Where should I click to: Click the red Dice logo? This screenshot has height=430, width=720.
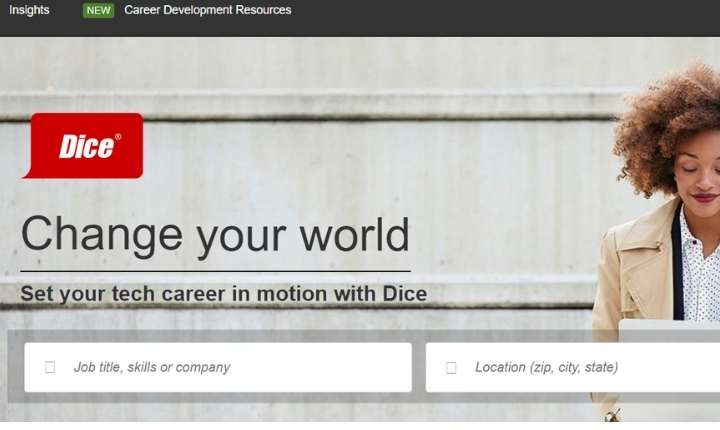click(x=83, y=146)
